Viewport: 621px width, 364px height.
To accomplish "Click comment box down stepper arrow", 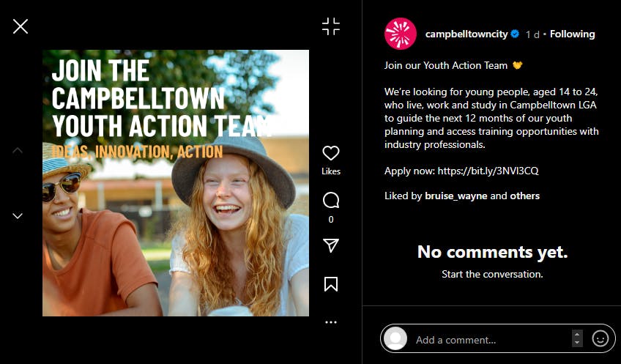I will (x=577, y=343).
